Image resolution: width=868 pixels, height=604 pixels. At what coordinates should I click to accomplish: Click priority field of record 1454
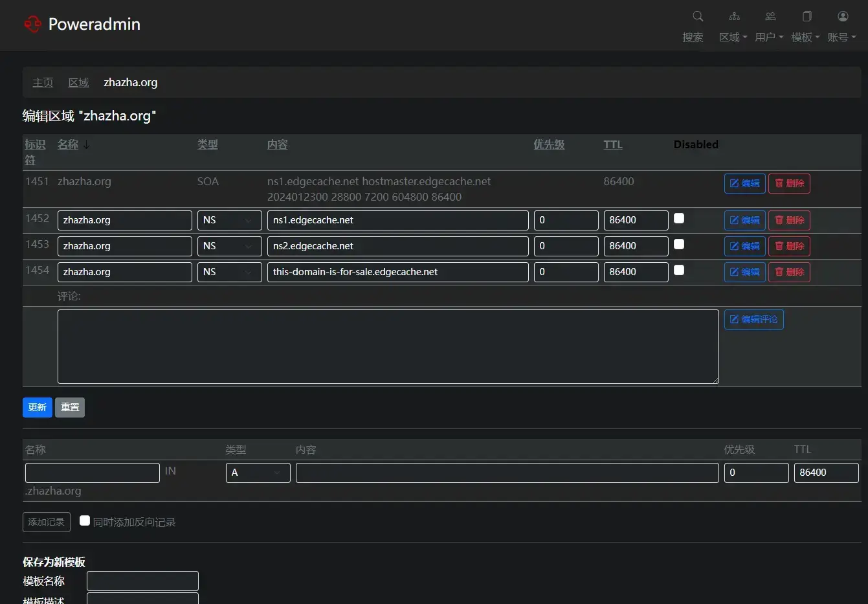tap(566, 272)
